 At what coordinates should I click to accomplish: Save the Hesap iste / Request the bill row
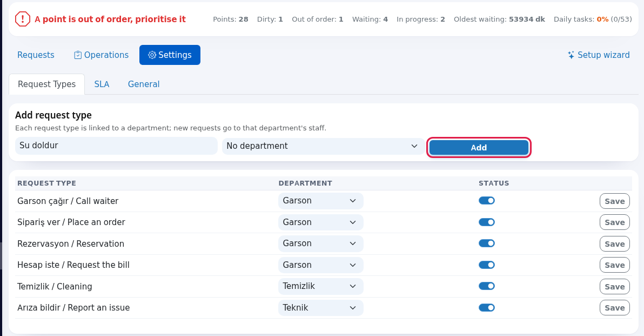(614, 265)
